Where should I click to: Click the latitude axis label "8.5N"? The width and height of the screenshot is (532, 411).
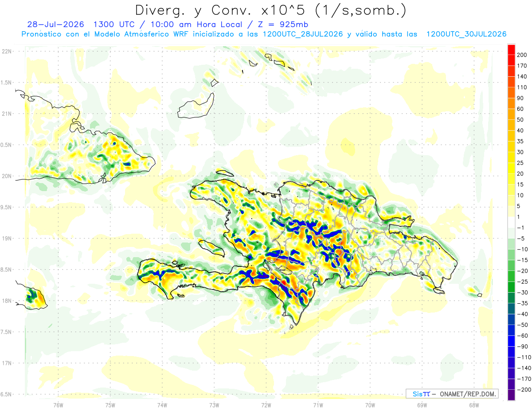tap(6, 270)
